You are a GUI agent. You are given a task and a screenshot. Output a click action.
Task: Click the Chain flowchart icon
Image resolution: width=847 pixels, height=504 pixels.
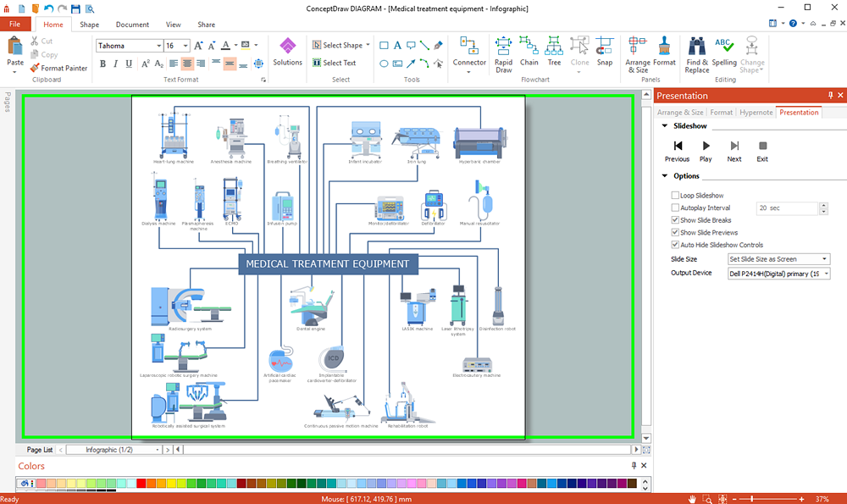[x=529, y=52]
